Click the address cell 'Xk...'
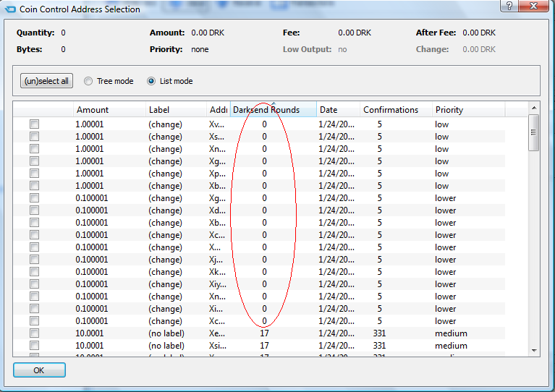Viewport: 555px width, 392px height. 217,272
